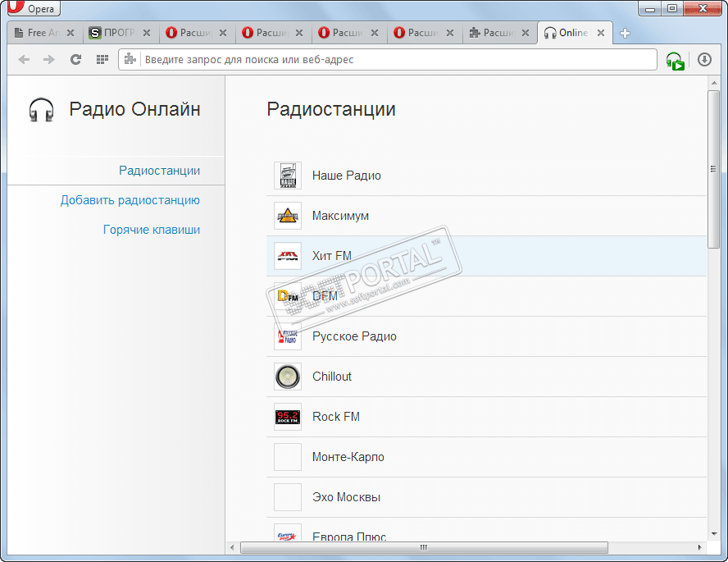Open the Downloads arrow button

[x=704, y=59]
